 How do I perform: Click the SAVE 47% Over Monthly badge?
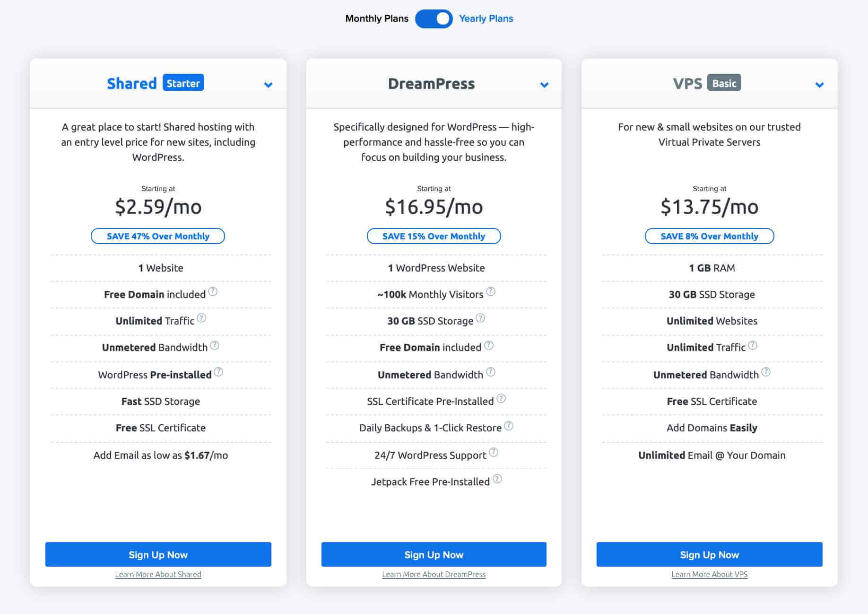(158, 236)
